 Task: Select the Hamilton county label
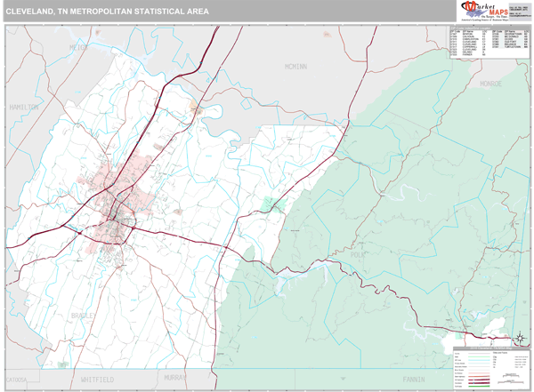(x=24, y=106)
